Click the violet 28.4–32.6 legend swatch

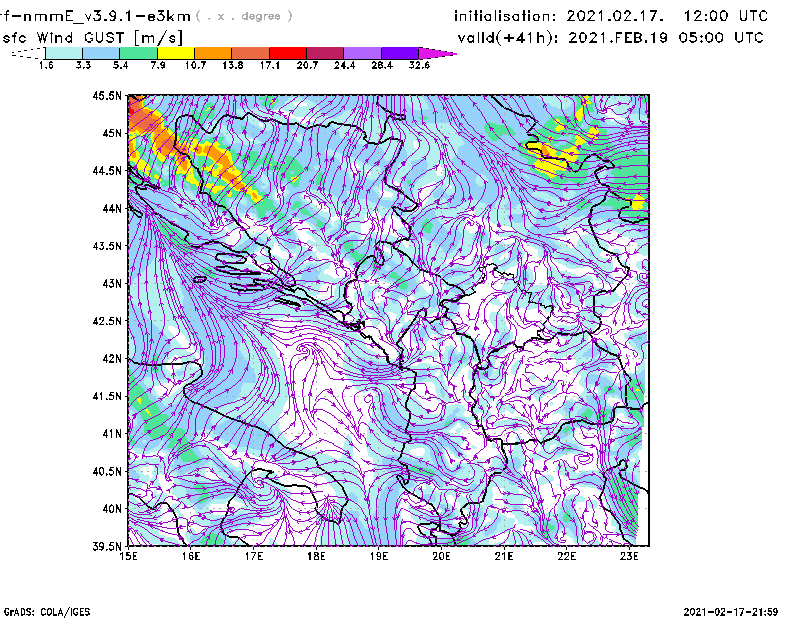[x=400, y=53]
